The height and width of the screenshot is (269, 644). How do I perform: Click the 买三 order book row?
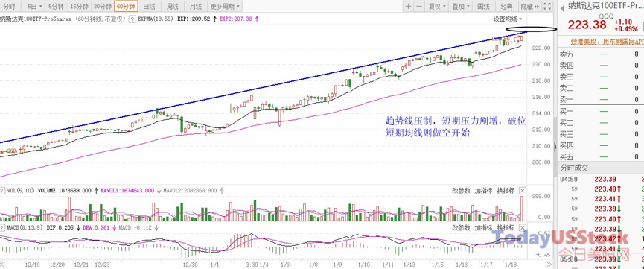(601, 134)
